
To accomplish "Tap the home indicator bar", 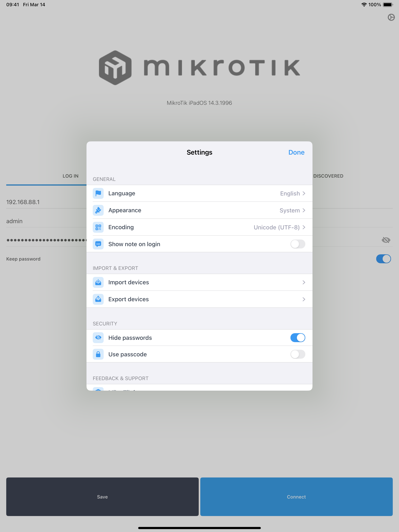I will 199,528.
